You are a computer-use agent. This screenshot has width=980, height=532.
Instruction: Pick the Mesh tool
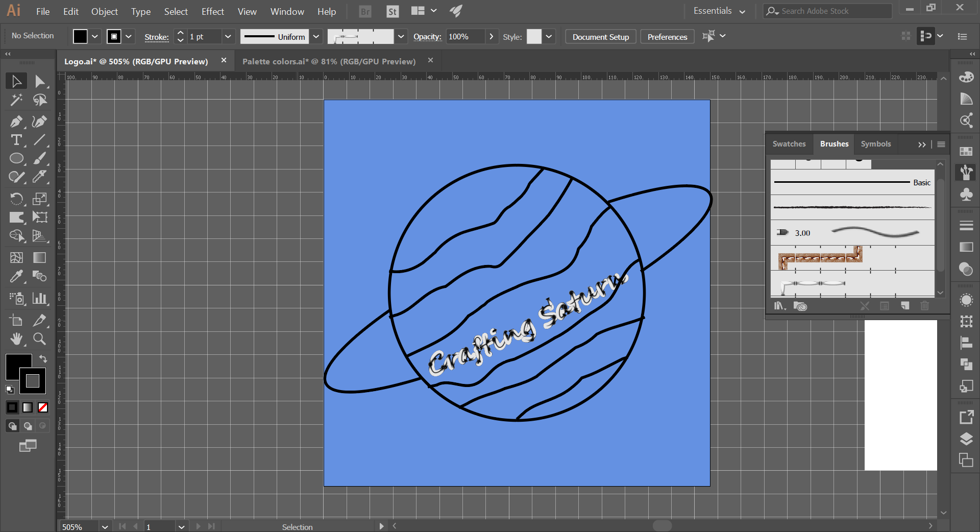[16, 257]
